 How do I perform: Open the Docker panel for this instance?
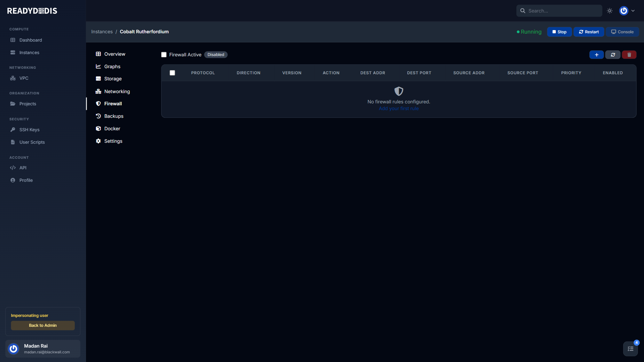tap(112, 128)
